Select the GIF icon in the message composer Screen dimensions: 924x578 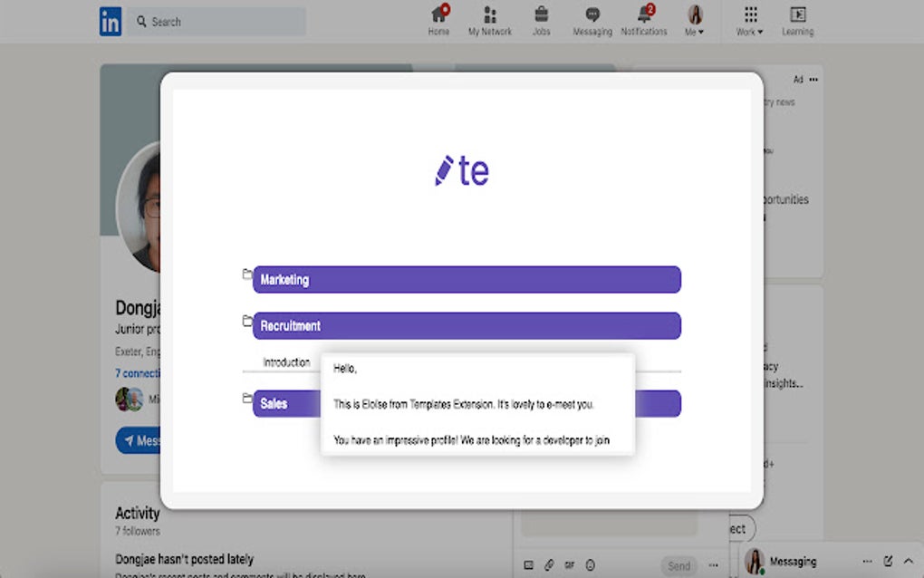(x=570, y=565)
